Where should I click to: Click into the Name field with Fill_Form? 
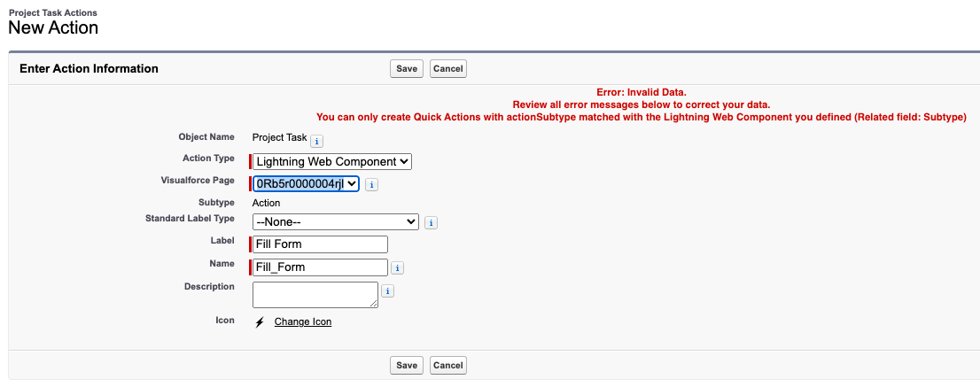pyautogui.click(x=321, y=267)
